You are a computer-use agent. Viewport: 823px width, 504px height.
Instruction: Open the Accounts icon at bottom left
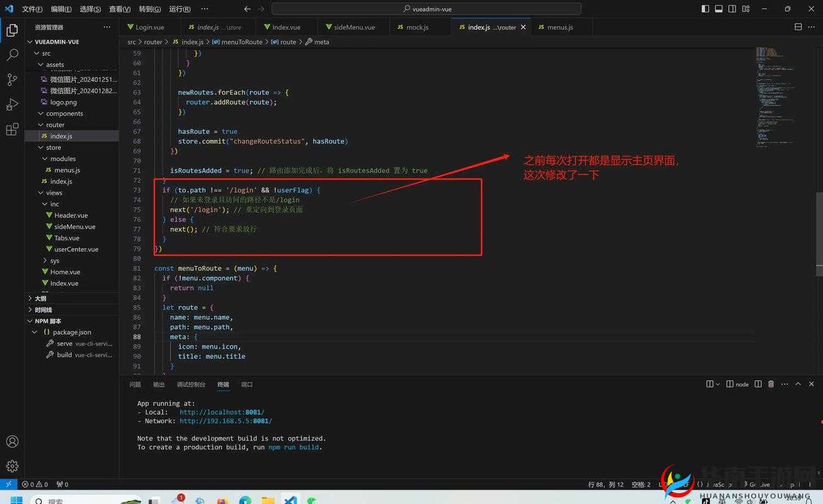click(x=12, y=441)
